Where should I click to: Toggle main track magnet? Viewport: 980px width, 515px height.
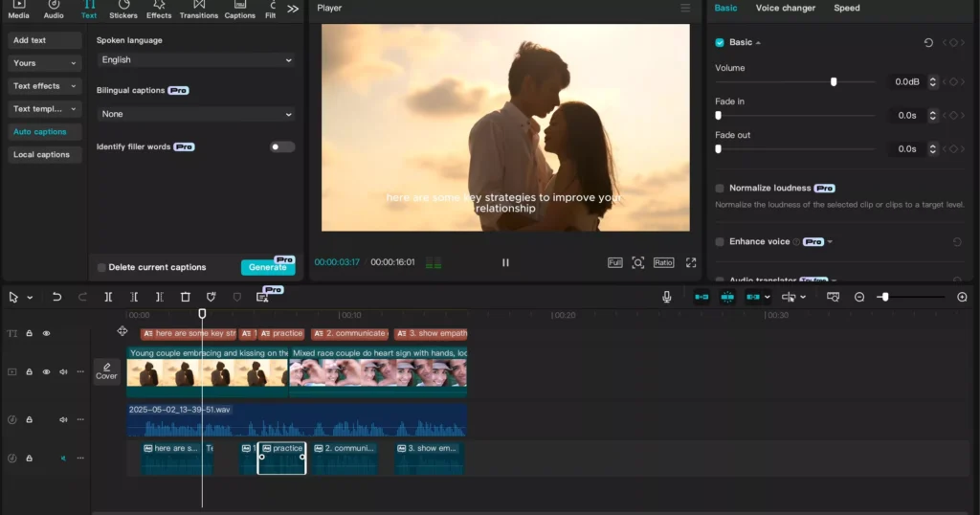tap(702, 297)
